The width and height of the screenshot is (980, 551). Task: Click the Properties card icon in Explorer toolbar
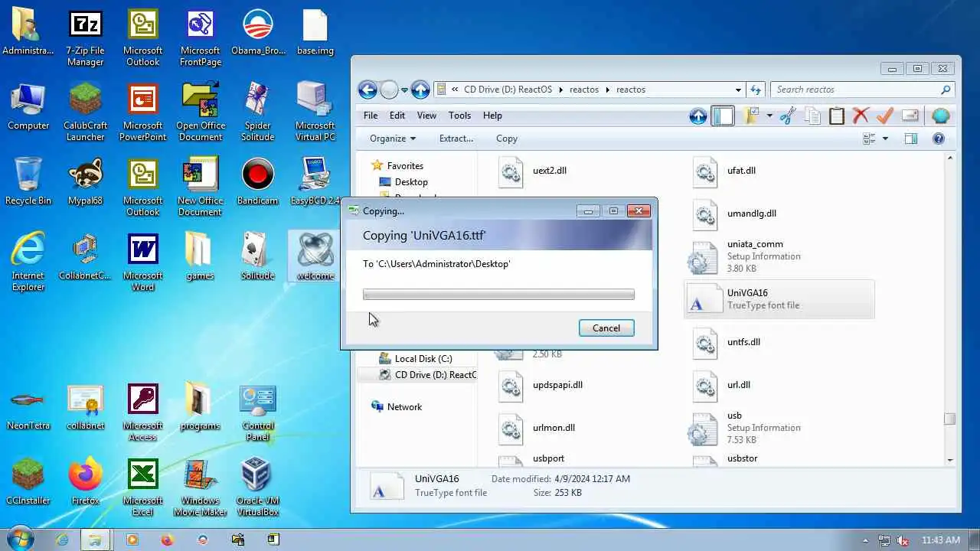click(910, 116)
